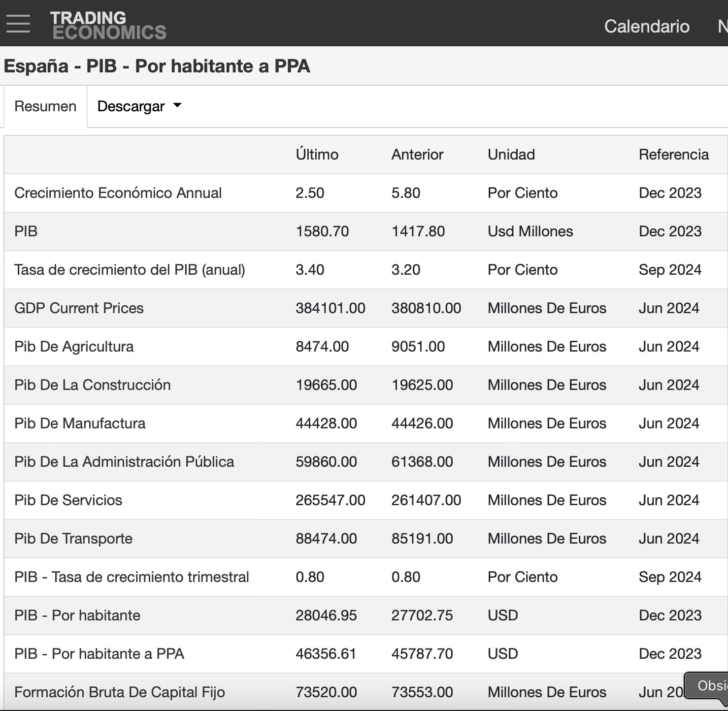Open Crecimiento Económico Annual indicator
This screenshot has height=711, width=728.
(x=118, y=193)
